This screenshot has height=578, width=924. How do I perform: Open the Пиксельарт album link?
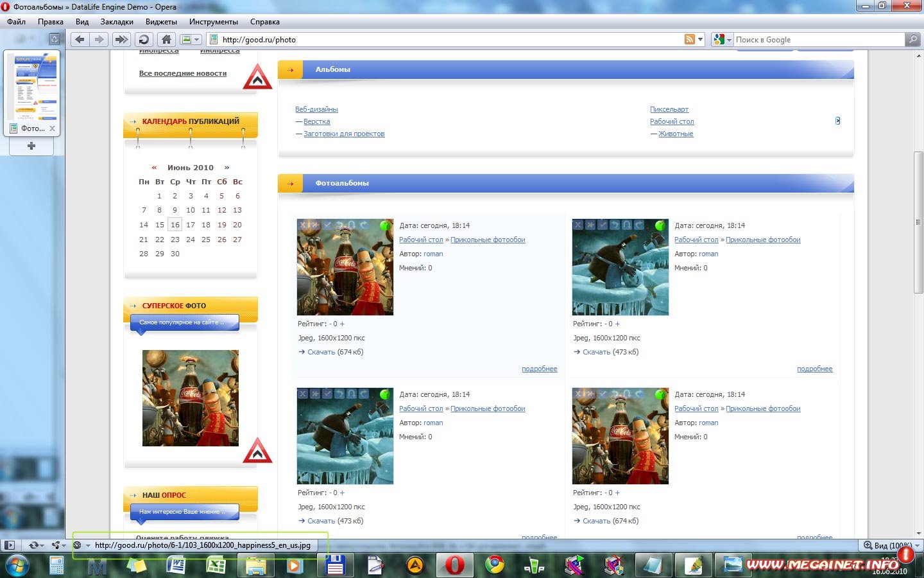pyautogui.click(x=669, y=109)
